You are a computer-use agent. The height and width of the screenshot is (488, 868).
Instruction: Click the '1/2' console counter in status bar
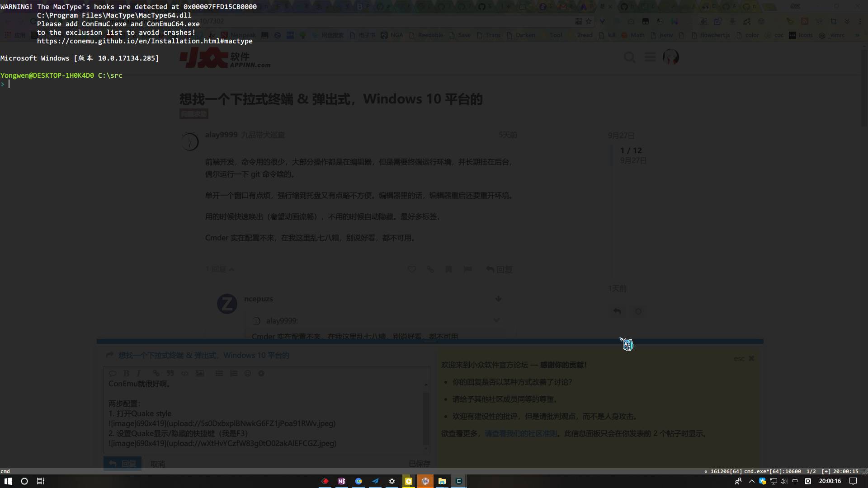[811, 471]
